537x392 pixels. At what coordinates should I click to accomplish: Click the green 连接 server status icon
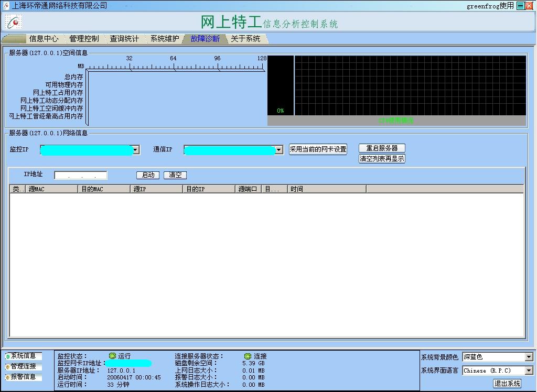click(x=248, y=356)
